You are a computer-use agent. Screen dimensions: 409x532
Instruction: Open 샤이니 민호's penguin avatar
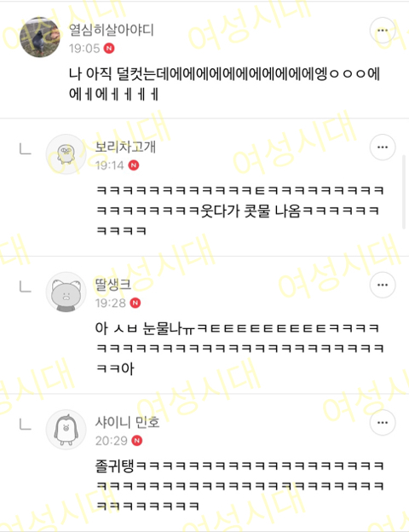click(x=66, y=430)
